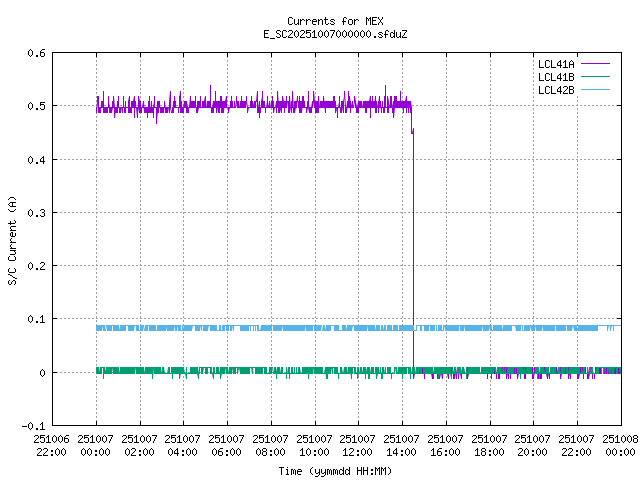Image resolution: width=640 pixels, height=480 pixels.
Task: Click the vertical drop in the purple trace
Action: tap(413, 250)
